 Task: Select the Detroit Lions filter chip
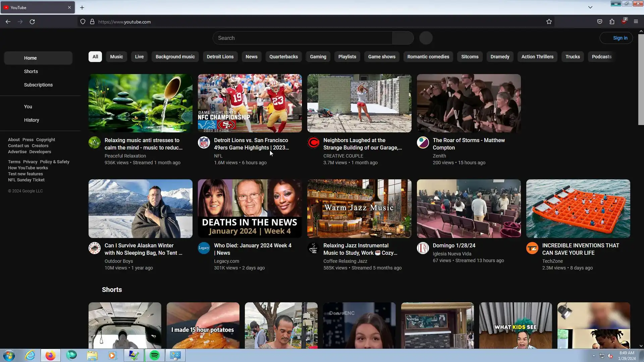[220, 57]
